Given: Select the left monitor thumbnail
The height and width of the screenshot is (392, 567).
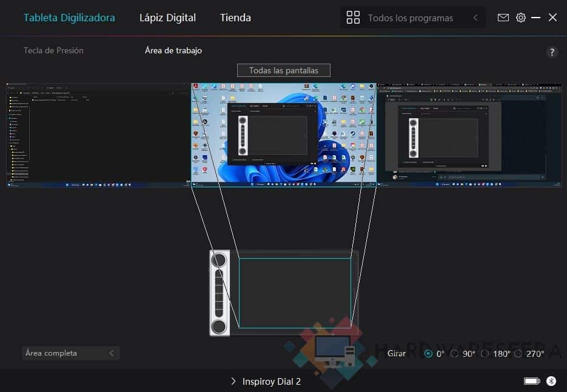Looking at the screenshot, I should (x=98, y=135).
